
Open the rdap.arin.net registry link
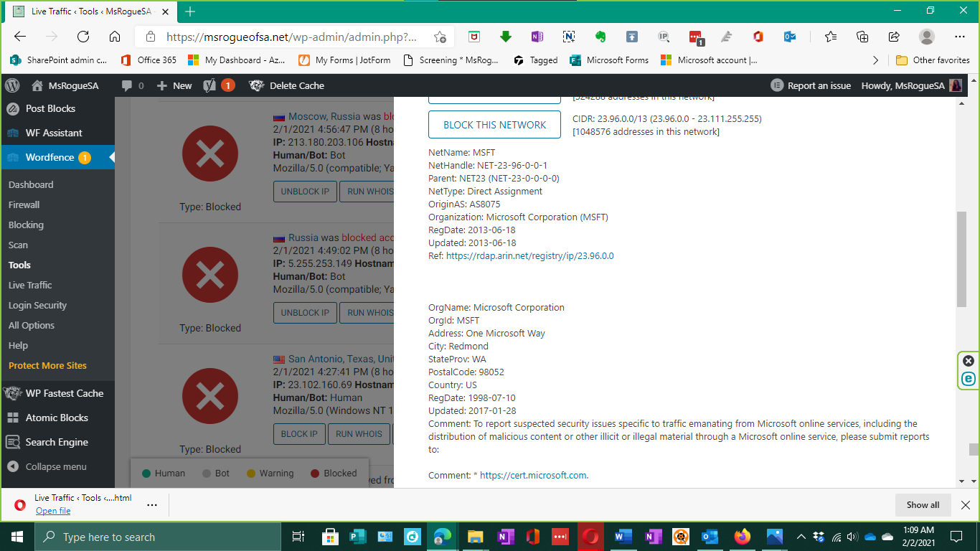[x=529, y=255]
